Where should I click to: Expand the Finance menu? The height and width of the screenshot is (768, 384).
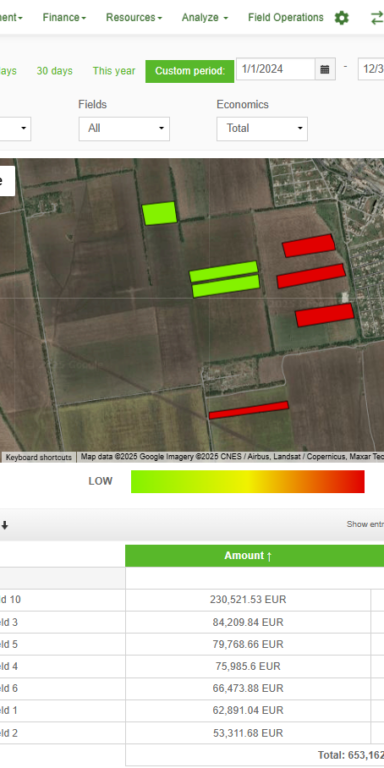click(x=64, y=18)
